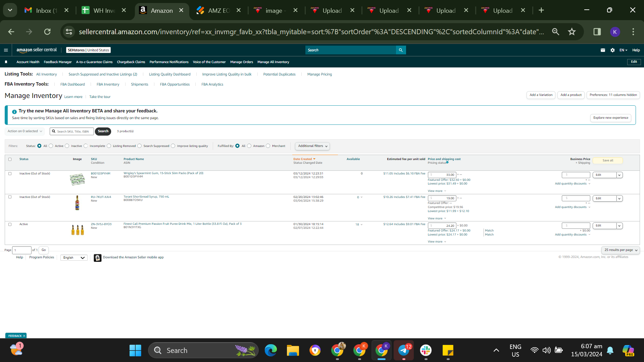Click the SKU ZN-3V5J-8YO3
The height and width of the screenshot is (362, 644).
point(101,224)
